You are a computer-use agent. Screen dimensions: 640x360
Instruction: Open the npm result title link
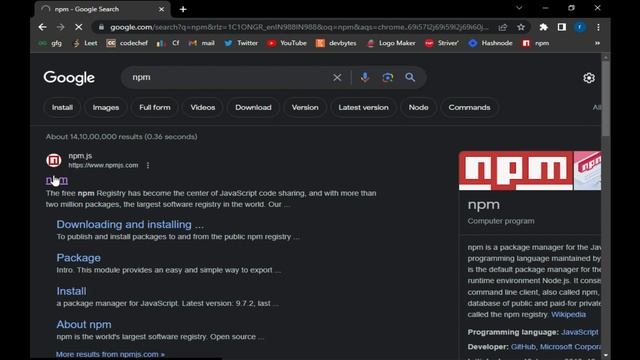[57, 180]
